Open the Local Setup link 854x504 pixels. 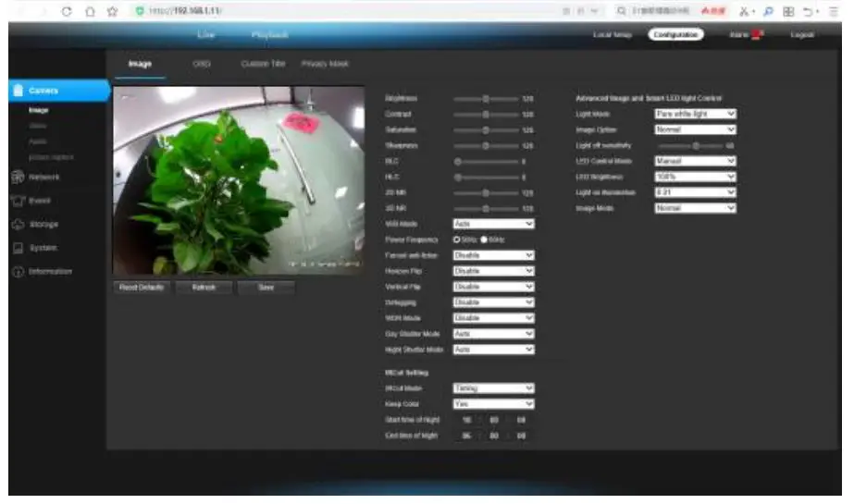click(613, 35)
